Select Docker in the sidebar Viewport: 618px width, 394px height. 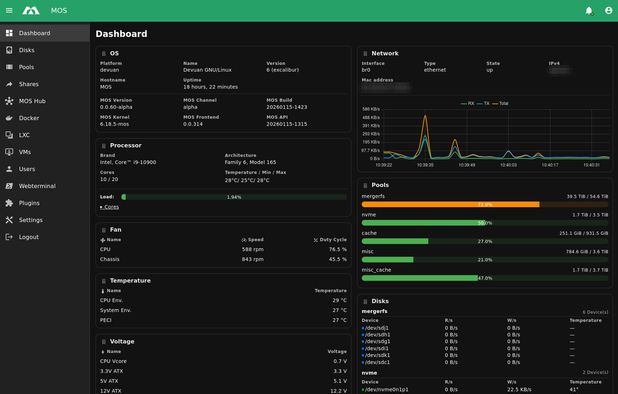(45, 118)
